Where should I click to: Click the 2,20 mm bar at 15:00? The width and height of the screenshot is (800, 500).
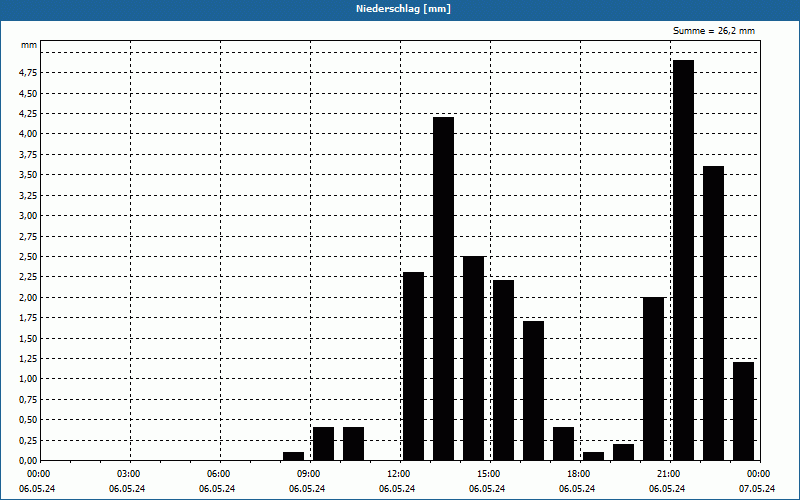[504, 370]
